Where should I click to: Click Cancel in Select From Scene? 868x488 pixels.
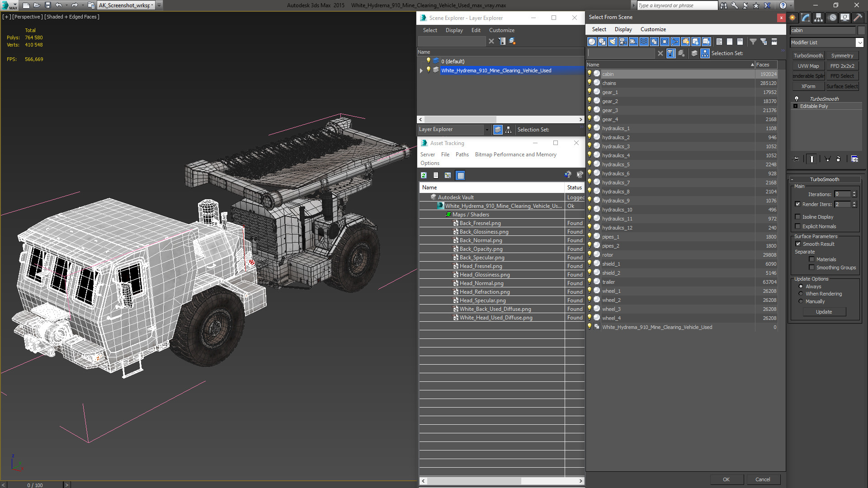pos(763,479)
